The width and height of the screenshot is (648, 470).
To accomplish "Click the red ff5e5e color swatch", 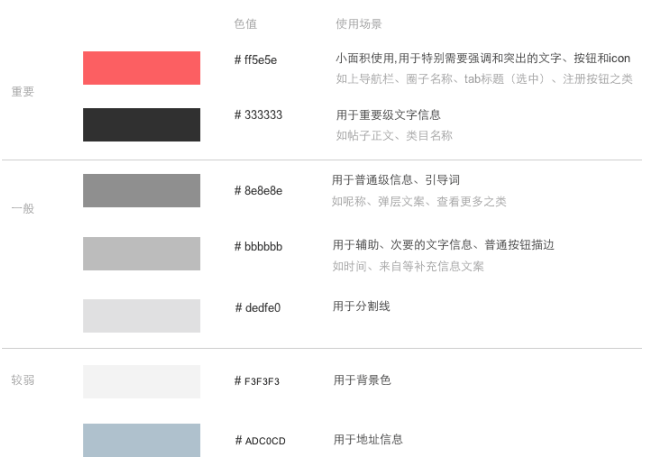I will tap(141, 68).
